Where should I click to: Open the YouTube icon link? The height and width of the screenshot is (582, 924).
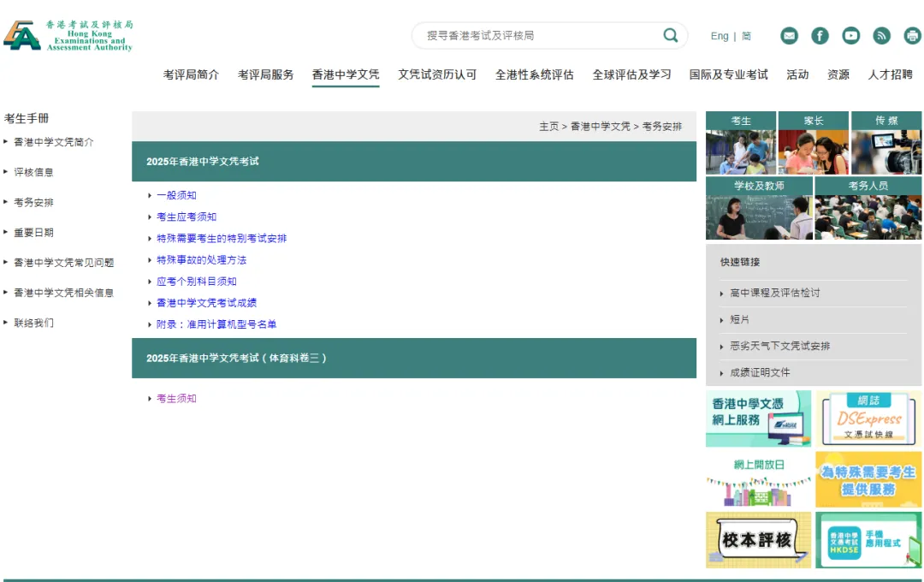click(850, 36)
